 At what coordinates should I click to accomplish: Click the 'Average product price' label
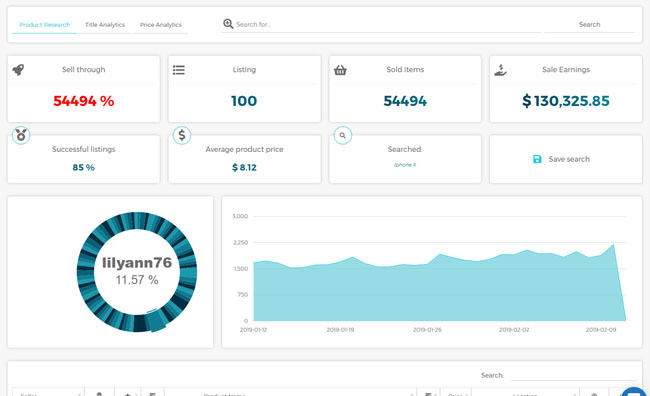pyautogui.click(x=244, y=149)
